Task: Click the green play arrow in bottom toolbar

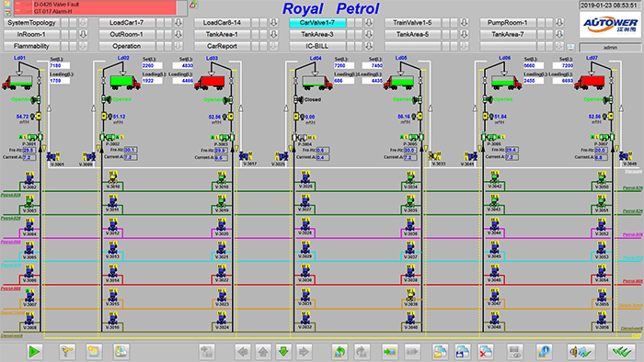Action: pos(34,351)
